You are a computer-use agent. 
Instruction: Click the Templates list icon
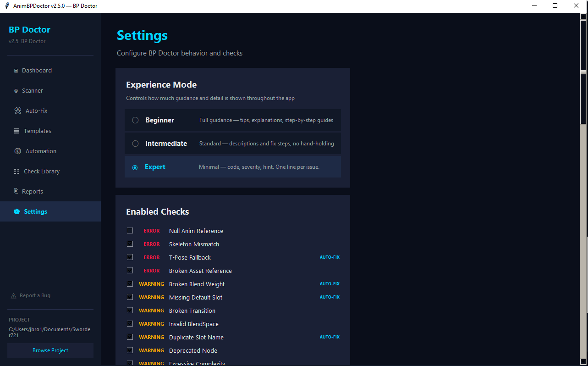coord(17,131)
